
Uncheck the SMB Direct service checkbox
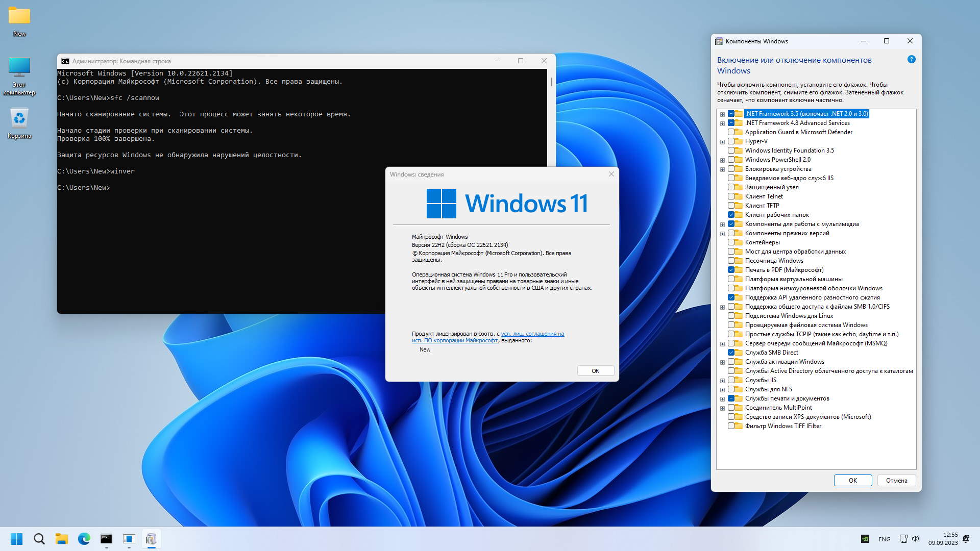pyautogui.click(x=731, y=353)
